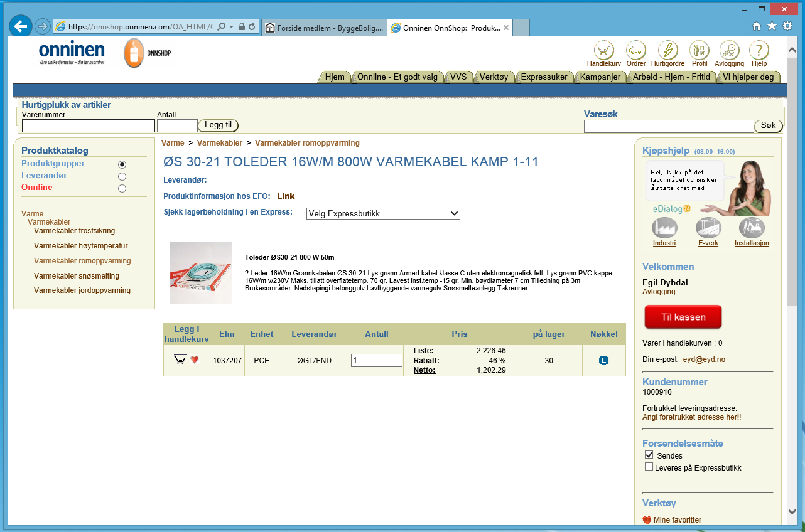805x532 pixels.
Task: Select Produktgrupper radio button
Action: pos(122,164)
